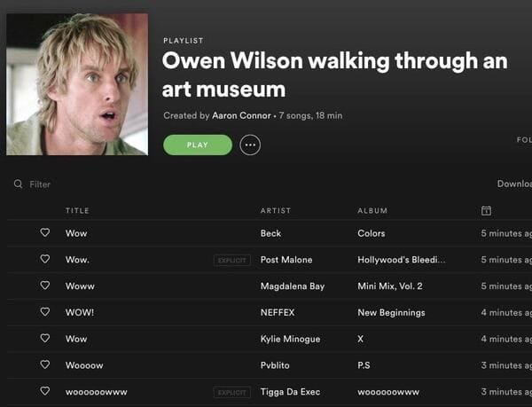Click the Filter search magnifier icon
Viewport: 532px width, 407px height.
[18, 184]
